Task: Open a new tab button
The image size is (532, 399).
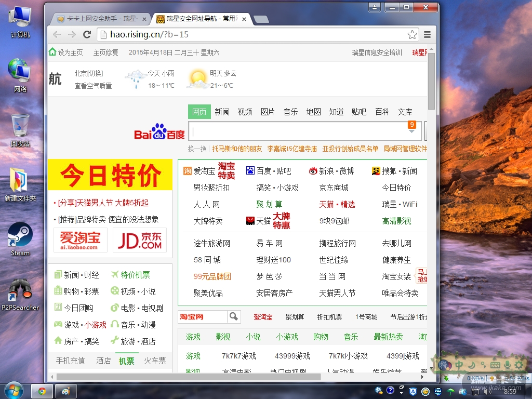Action: point(261,19)
